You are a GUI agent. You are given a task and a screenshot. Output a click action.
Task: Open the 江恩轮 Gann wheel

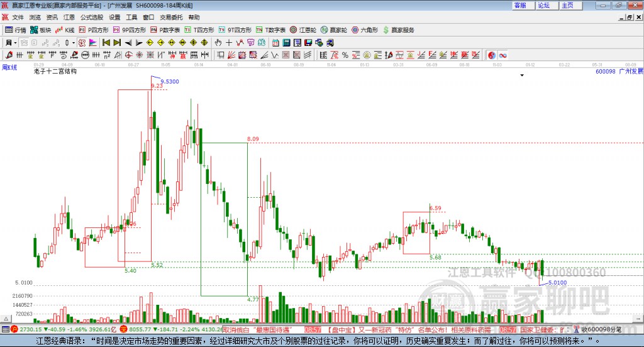(303, 30)
